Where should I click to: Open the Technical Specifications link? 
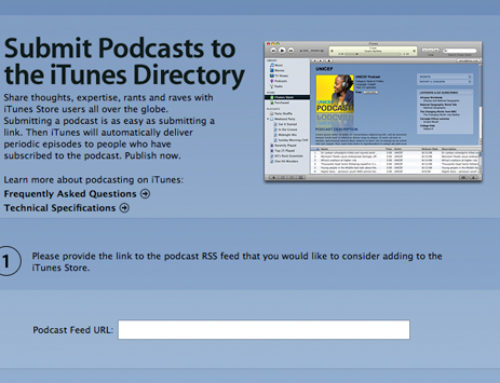pyautogui.click(x=60, y=208)
